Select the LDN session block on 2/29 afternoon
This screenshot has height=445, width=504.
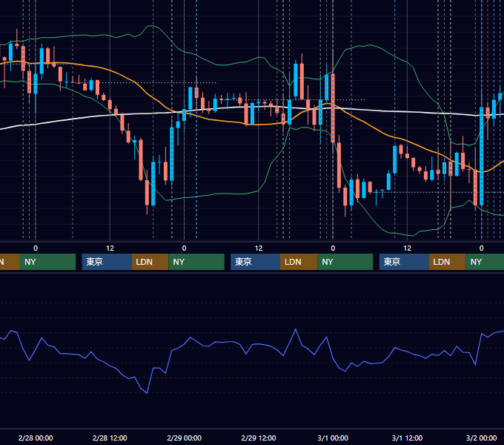click(299, 262)
